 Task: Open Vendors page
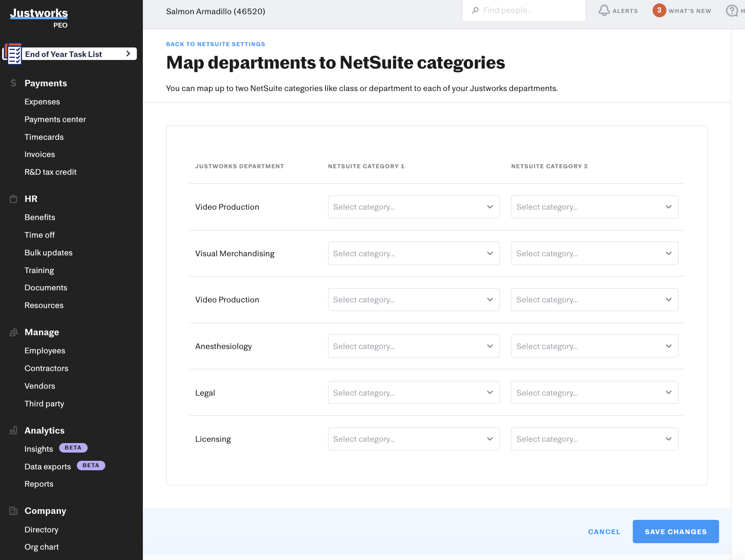tap(40, 386)
